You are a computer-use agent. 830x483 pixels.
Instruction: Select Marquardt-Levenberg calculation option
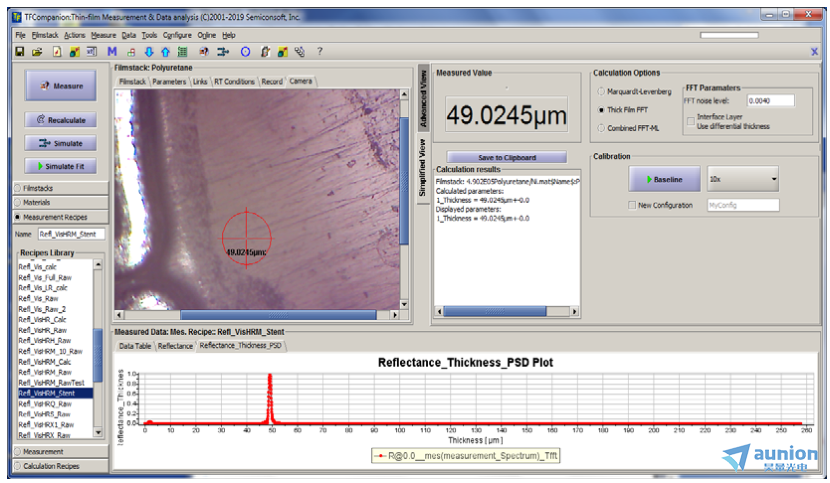point(601,92)
